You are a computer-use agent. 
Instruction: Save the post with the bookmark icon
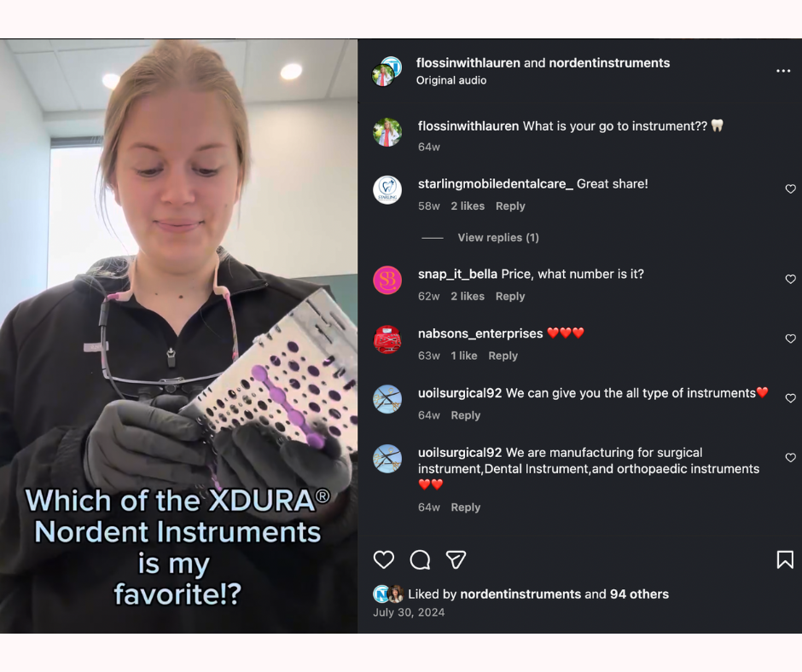tap(785, 559)
